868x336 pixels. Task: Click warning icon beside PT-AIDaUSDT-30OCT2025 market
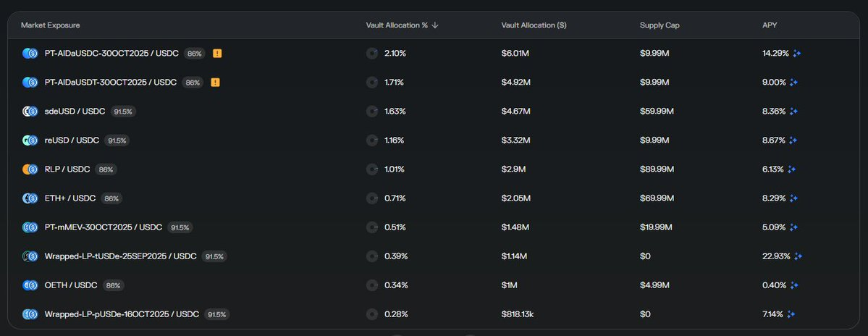click(215, 82)
